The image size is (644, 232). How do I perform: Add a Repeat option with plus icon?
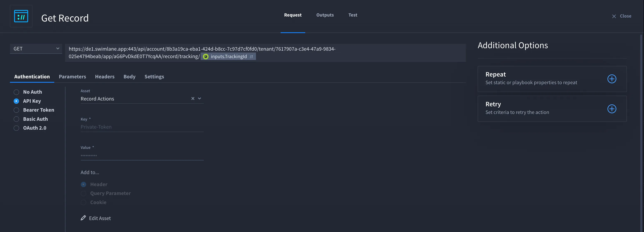[612, 79]
